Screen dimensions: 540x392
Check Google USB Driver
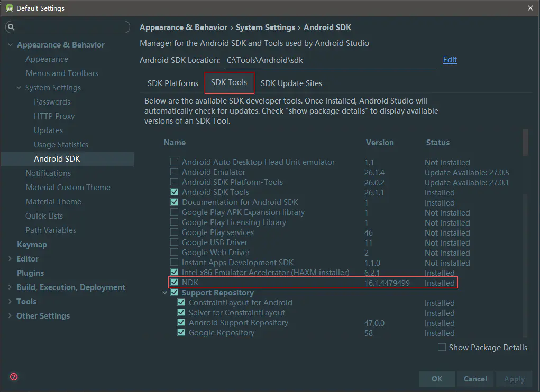point(174,242)
